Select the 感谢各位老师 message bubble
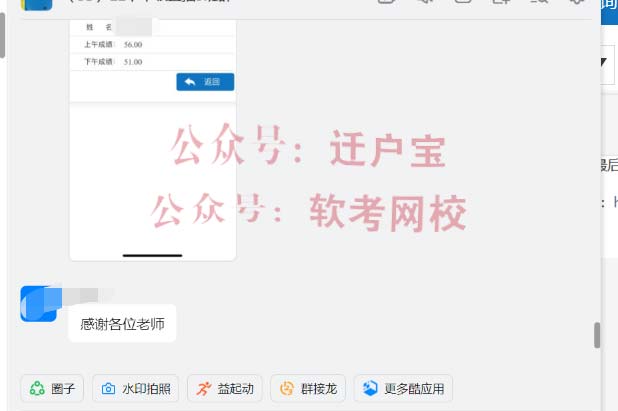Screen dimensions: 618x411 pyautogui.click(x=122, y=324)
